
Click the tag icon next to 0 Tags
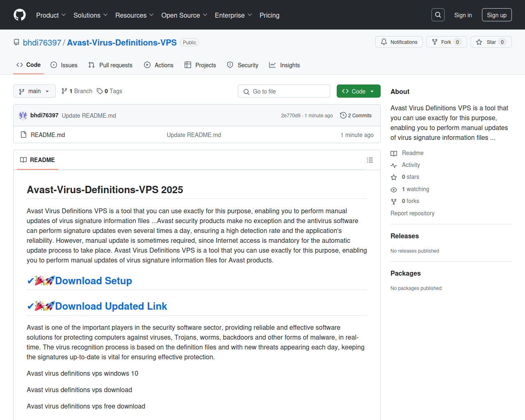(x=100, y=91)
